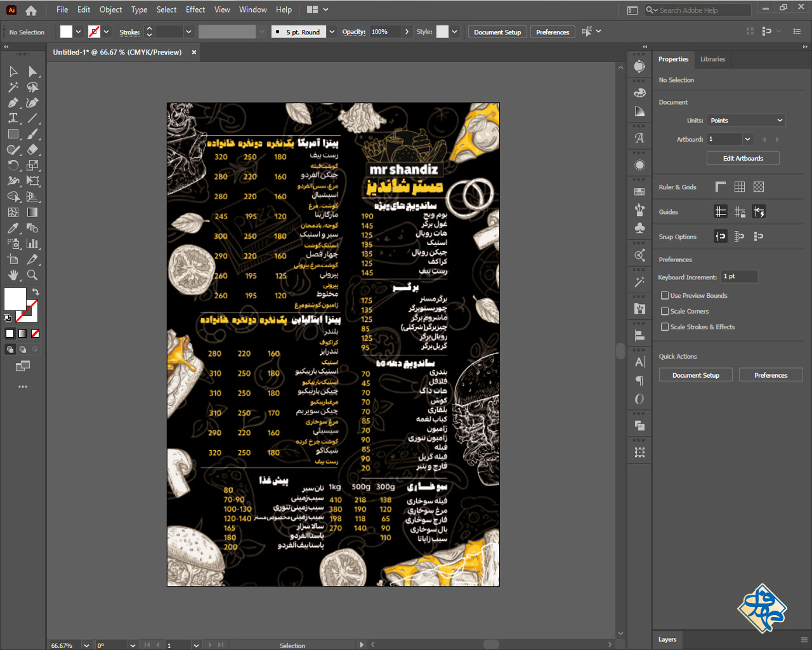Image resolution: width=812 pixels, height=650 pixels.
Task: Click the large white Fill swatch
Action: coord(15,299)
